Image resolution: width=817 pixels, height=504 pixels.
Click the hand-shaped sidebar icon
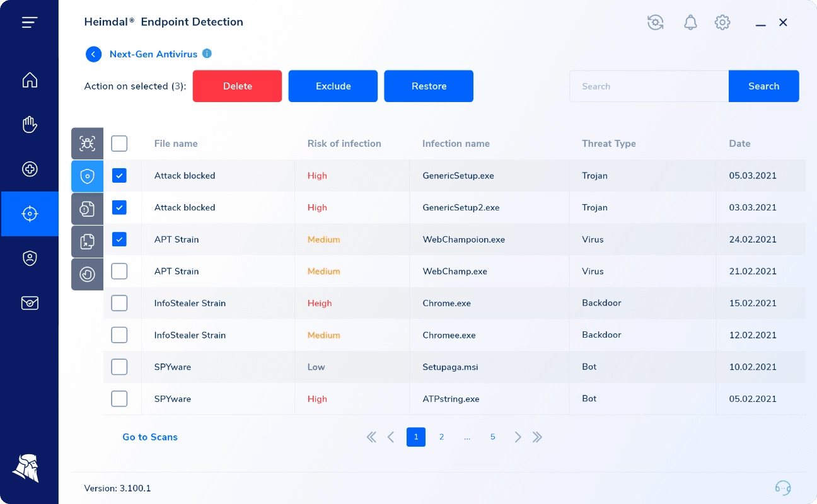coord(30,125)
